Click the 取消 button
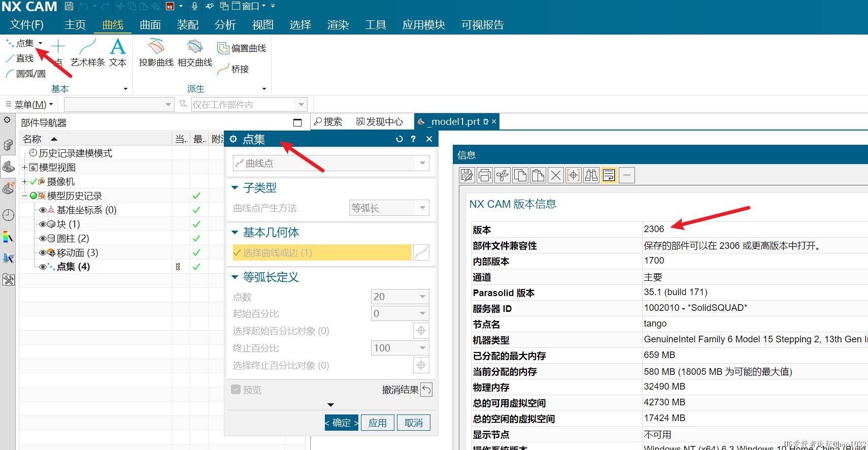Image resolution: width=868 pixels, height=450 pixels. tap(414, 423)
